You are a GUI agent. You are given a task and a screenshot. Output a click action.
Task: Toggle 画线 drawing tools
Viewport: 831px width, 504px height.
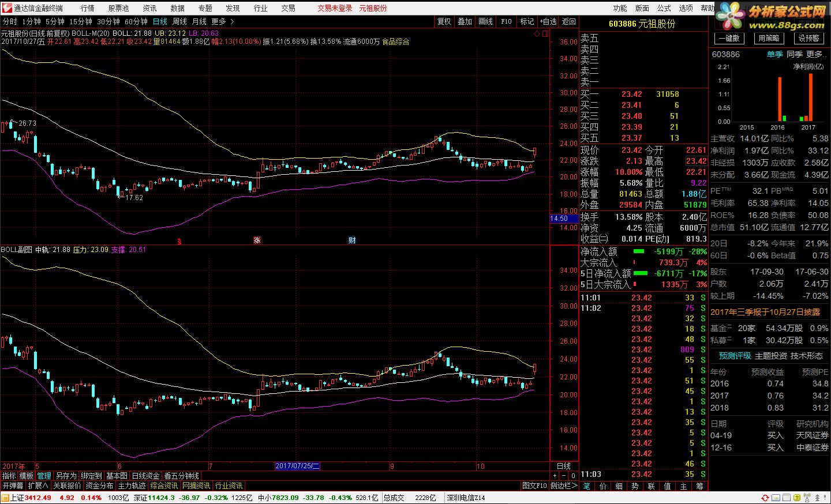click(x=486, y=21)
